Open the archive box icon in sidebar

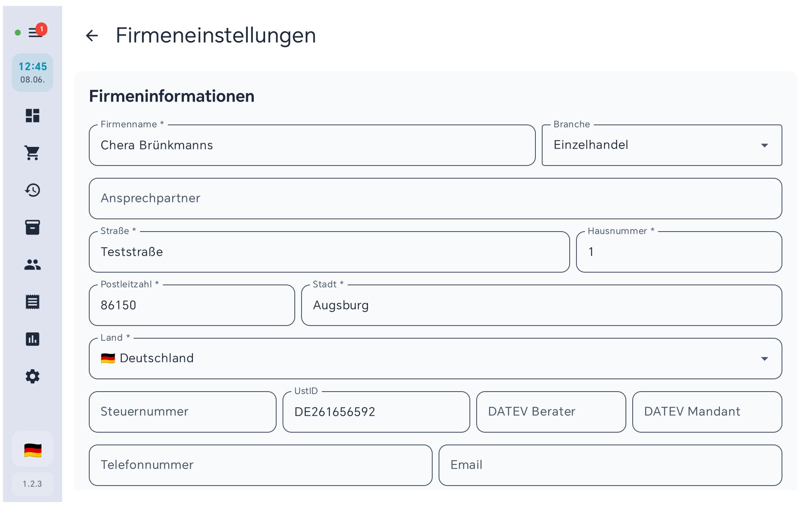point(33,227)
